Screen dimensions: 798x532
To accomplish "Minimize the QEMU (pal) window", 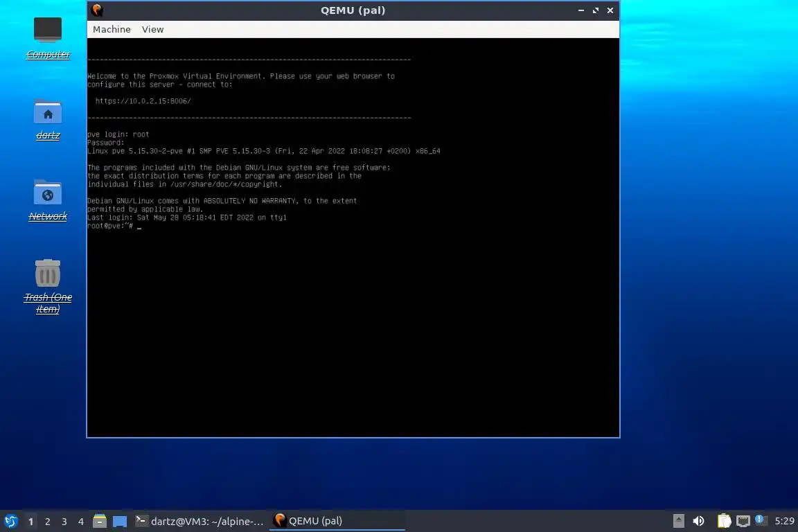I will coord(580,10).
